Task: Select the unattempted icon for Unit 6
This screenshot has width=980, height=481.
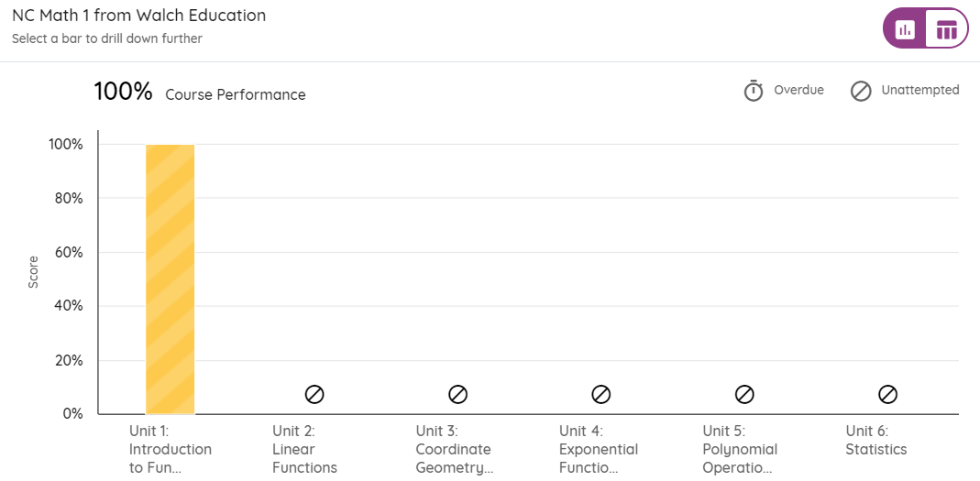Action: click(x=887, y=394)
